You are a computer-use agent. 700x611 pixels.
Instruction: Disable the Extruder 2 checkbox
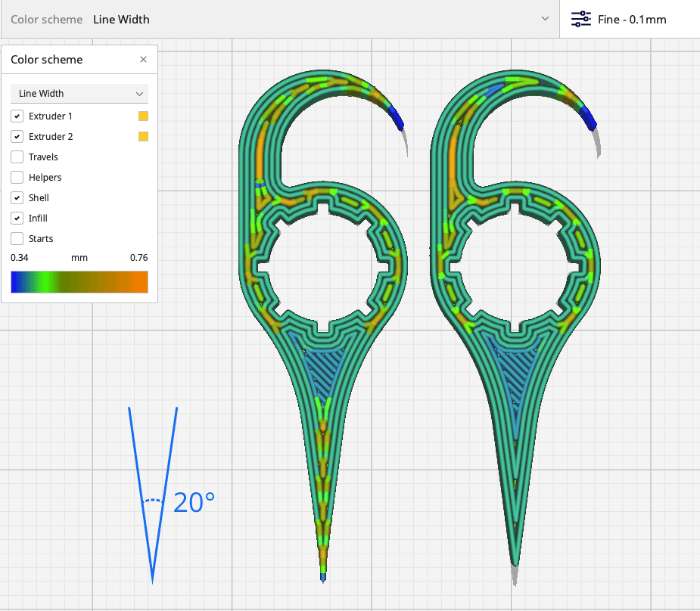coord(17,137)
